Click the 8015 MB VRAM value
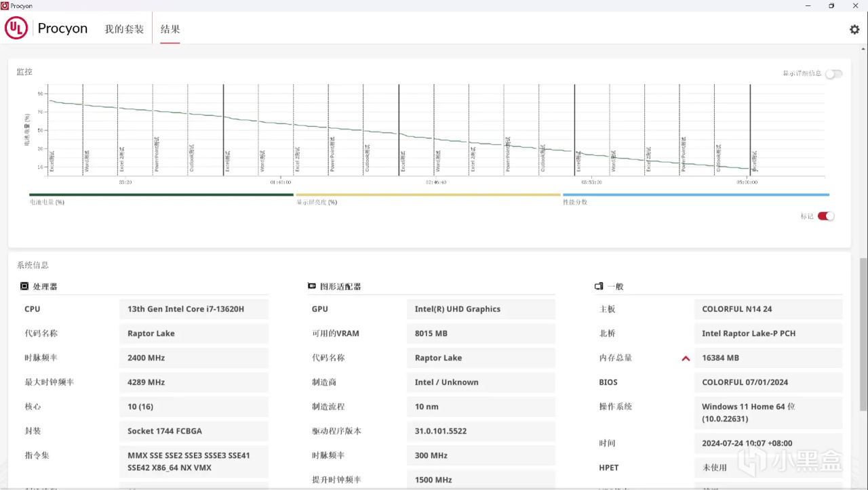868x490 pixels. 481,333
